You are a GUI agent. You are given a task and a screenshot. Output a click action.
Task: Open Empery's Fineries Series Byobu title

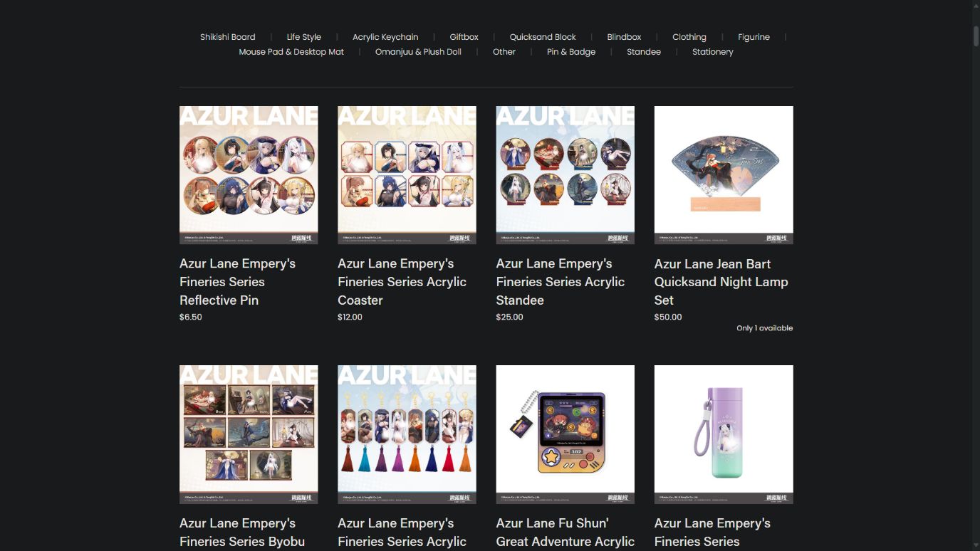[242, 533]
